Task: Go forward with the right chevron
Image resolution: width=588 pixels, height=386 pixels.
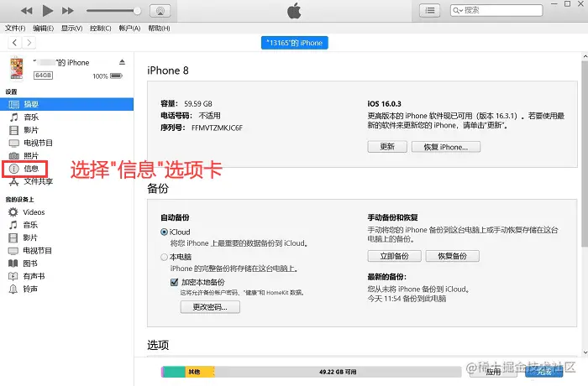Action: click(29, 43)
